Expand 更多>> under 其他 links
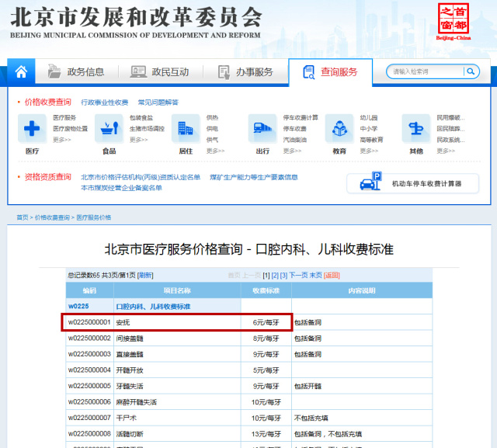The image size is (497, 448). point(446,151)
